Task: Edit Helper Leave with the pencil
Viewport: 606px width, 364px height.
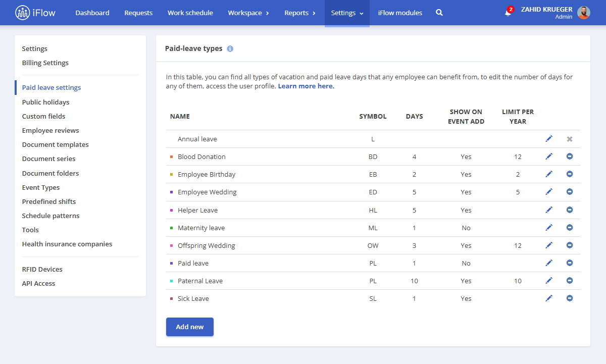Action: (549, 210)
